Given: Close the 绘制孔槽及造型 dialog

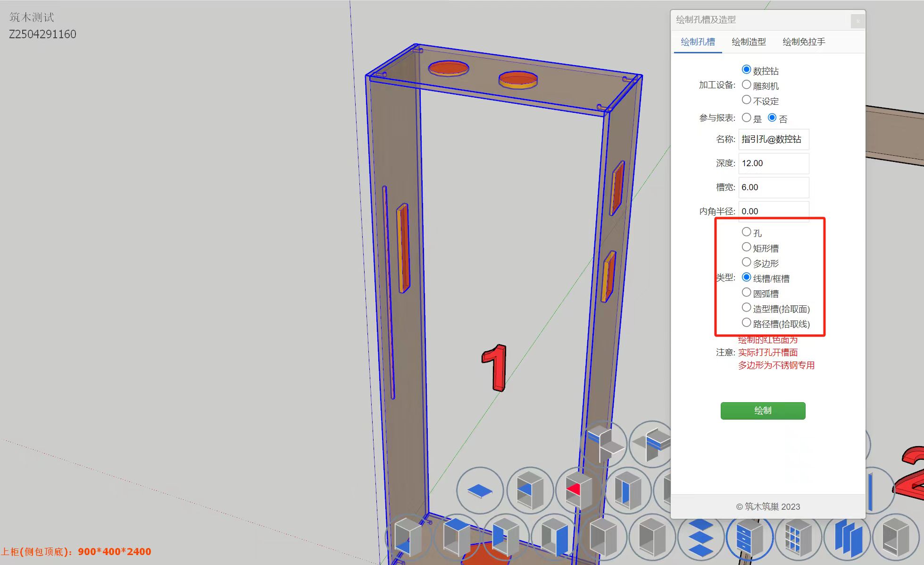Looking at the screenshot, I should coord(857,21).
